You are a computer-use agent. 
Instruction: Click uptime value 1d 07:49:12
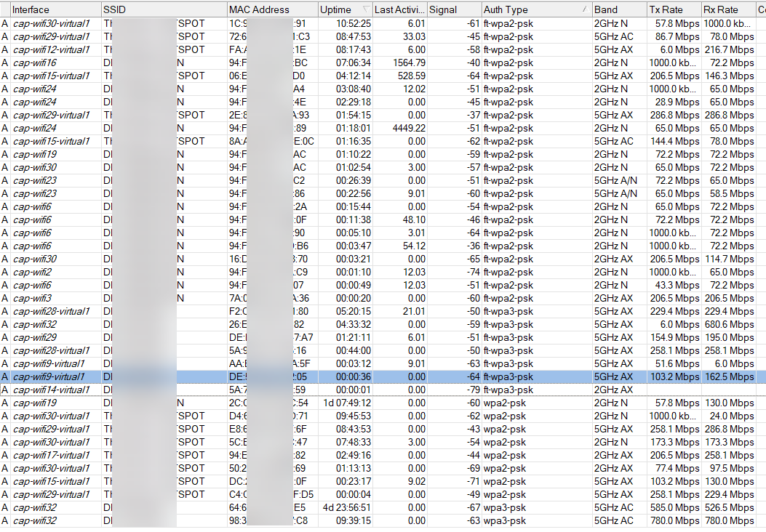click(x=347, y=403)
